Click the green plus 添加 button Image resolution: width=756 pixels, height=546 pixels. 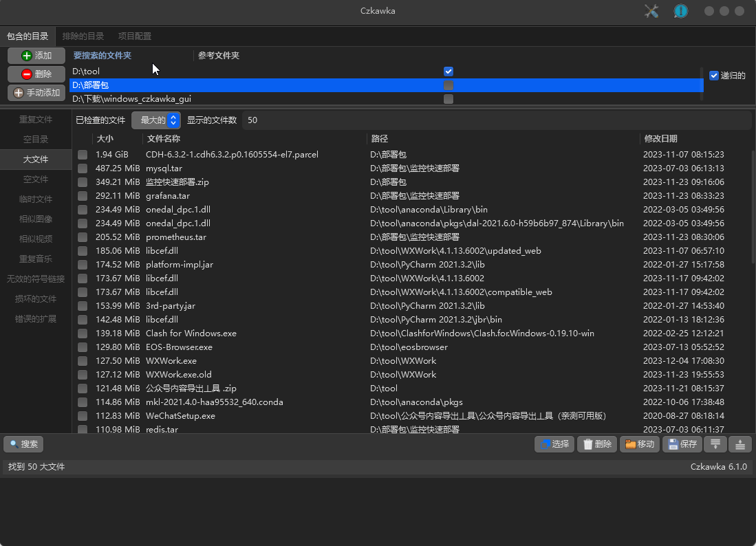click(x=36, y=56)
